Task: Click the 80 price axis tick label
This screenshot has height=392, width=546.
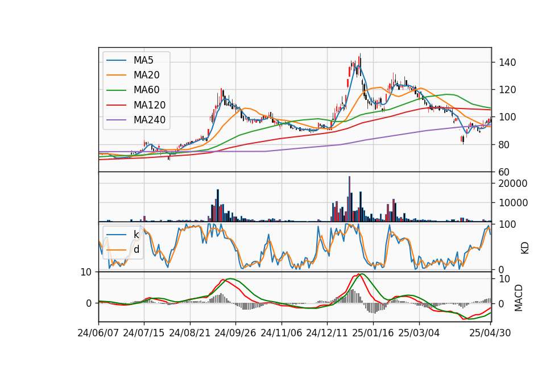Action: point(504,145)
